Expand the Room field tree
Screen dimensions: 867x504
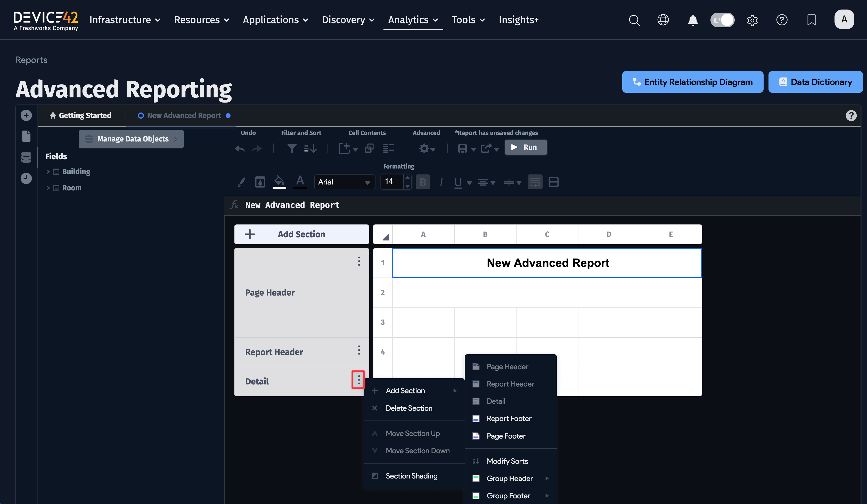point(48,188)
